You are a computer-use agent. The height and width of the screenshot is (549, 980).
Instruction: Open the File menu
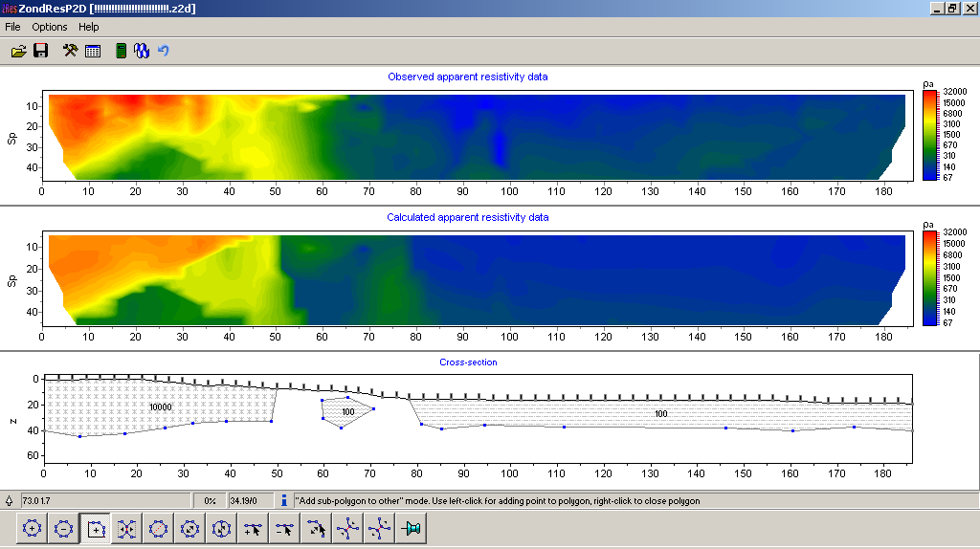(12, 27)
